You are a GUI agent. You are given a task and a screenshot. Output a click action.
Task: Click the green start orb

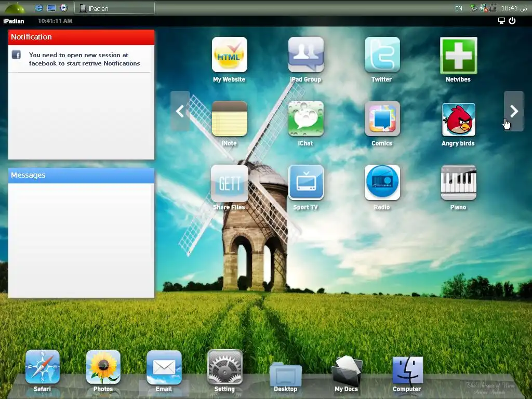pos(15,8)
